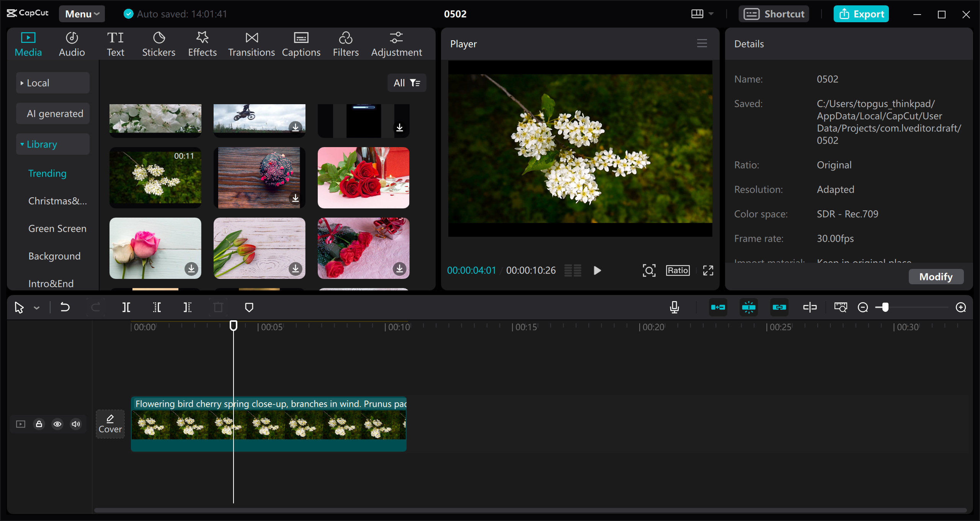Viewport: 980px width, 521px height.
Task: Open the All media filter dropdown
Action: 407,82
